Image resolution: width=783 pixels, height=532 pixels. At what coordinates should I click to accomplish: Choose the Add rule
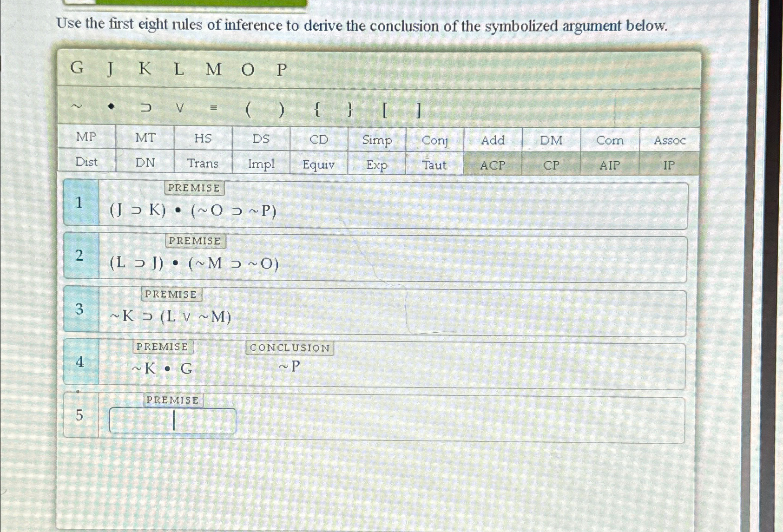click(493, 140)
